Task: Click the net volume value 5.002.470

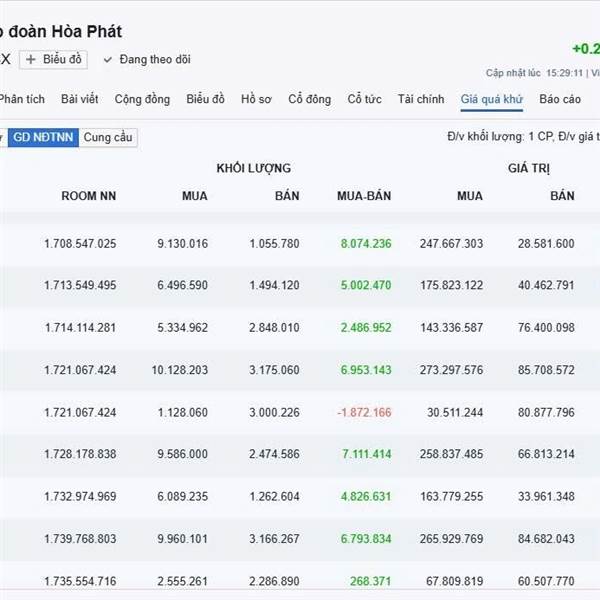Action: 366,285
